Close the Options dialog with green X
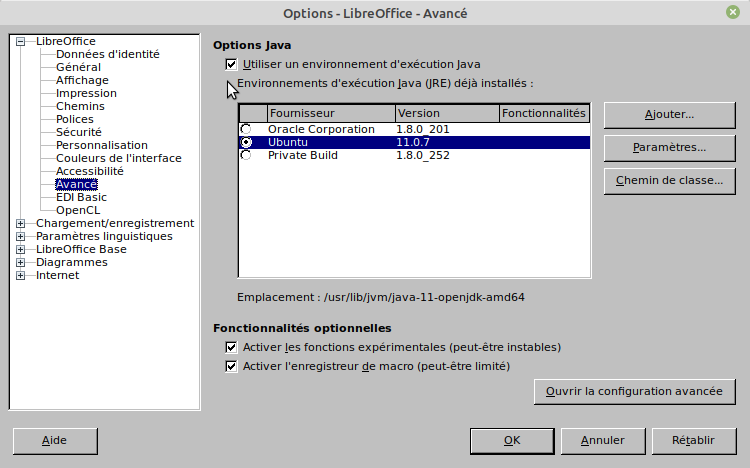750x468 pixels. pos(733,12)
